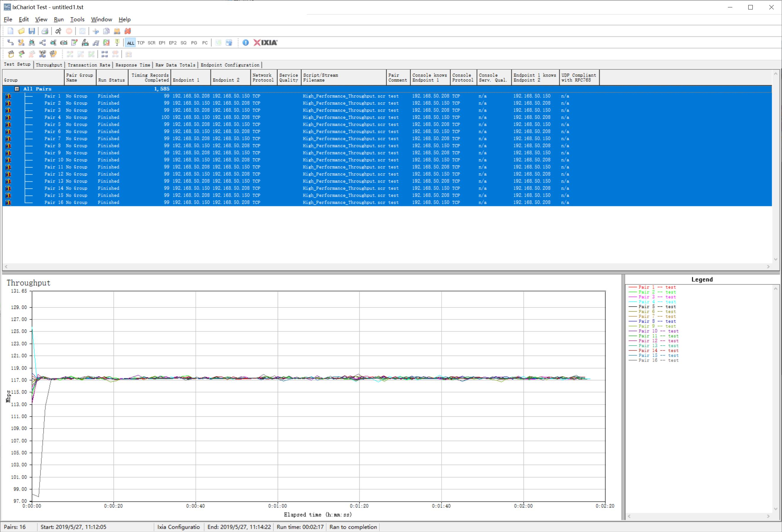Viewport: 782px width, 532px height.
Task: Click Pair 5 in the Legend
Action: pyautogui.click(x=657, y=307)
